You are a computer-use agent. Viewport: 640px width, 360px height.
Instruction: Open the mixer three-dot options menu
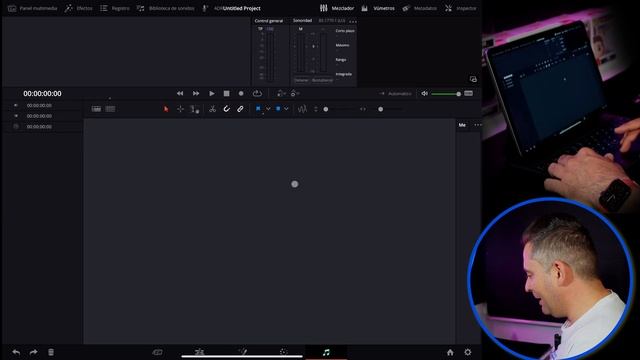click(x=478, y=125)
